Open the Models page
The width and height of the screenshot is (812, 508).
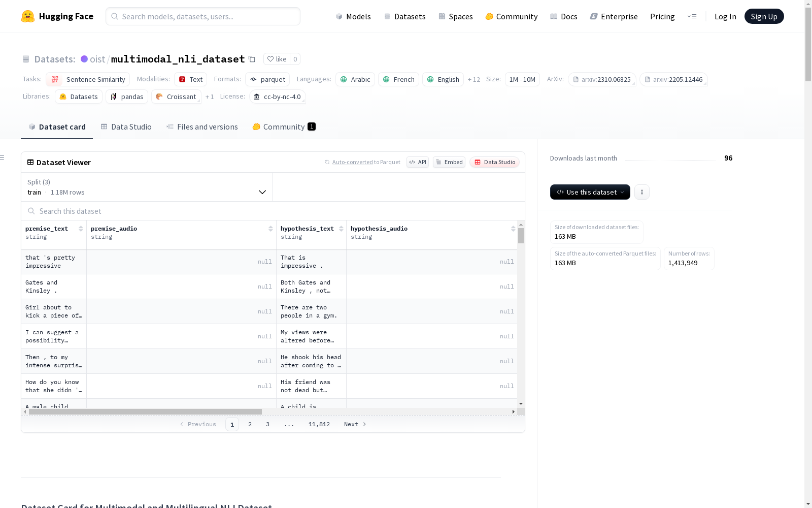(353, 16)
